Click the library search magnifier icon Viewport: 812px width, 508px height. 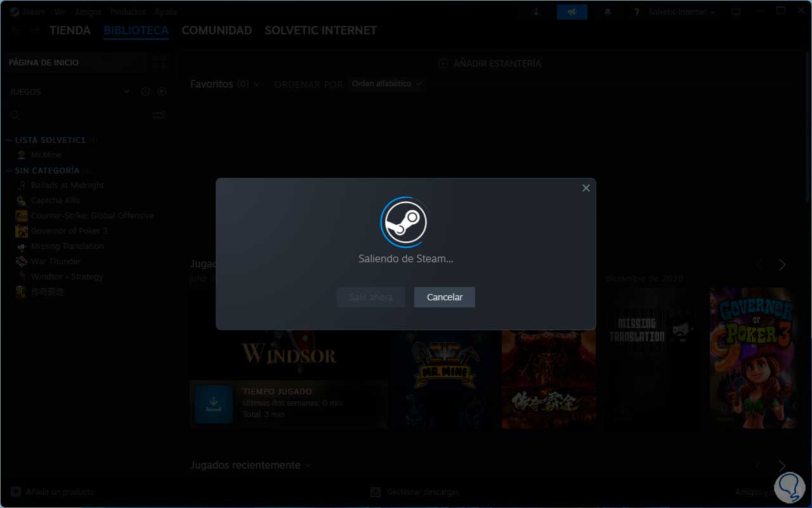(15, 115)
